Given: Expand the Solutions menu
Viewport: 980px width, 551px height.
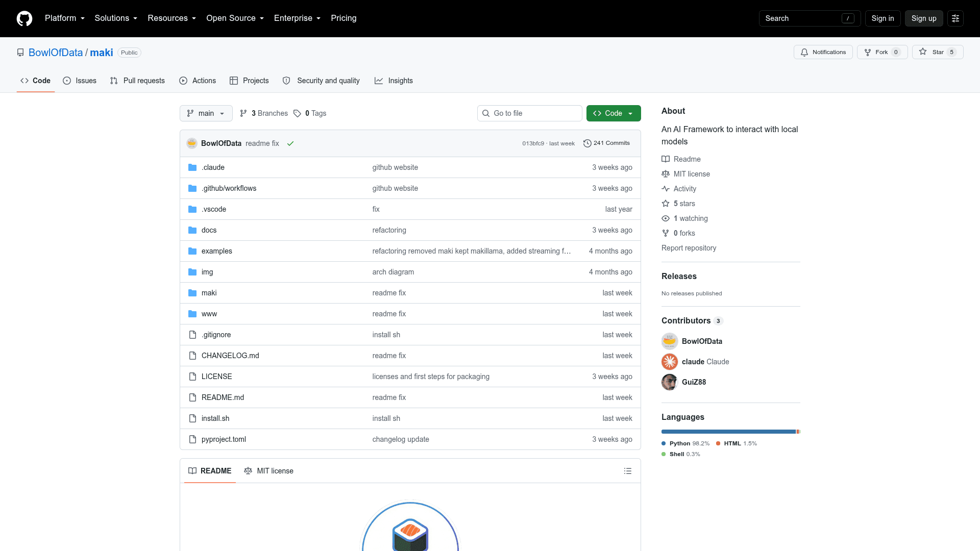Looking at the screenshot, I should click(116, 18).
